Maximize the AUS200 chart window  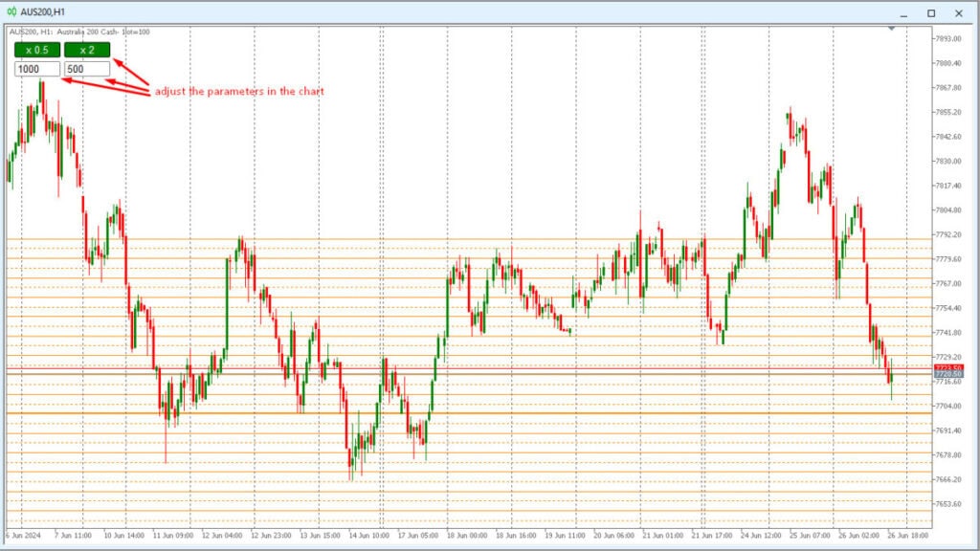click(x=929, y=12)
